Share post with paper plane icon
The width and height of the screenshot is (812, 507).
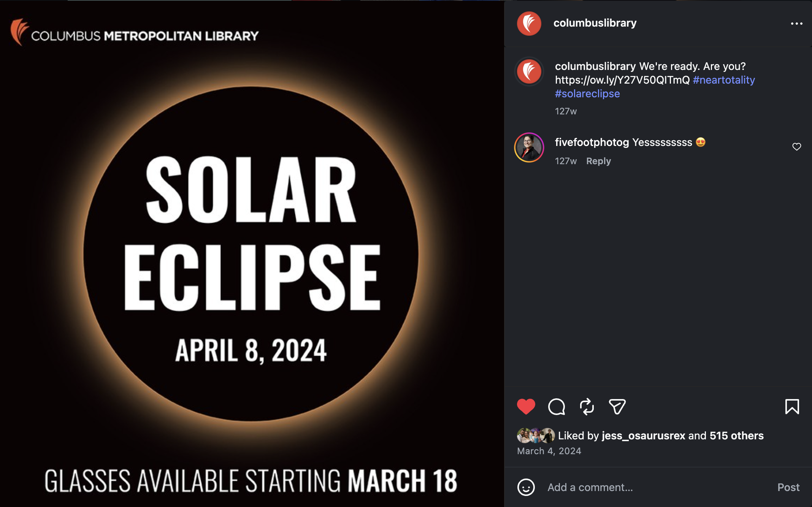pos(617,407)
